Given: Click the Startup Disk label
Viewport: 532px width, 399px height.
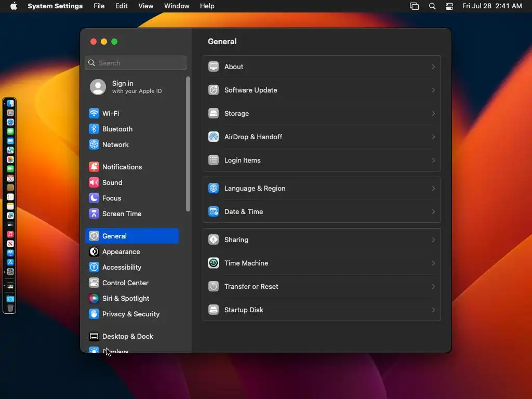Looking at the screenshot, I should 244,310.
